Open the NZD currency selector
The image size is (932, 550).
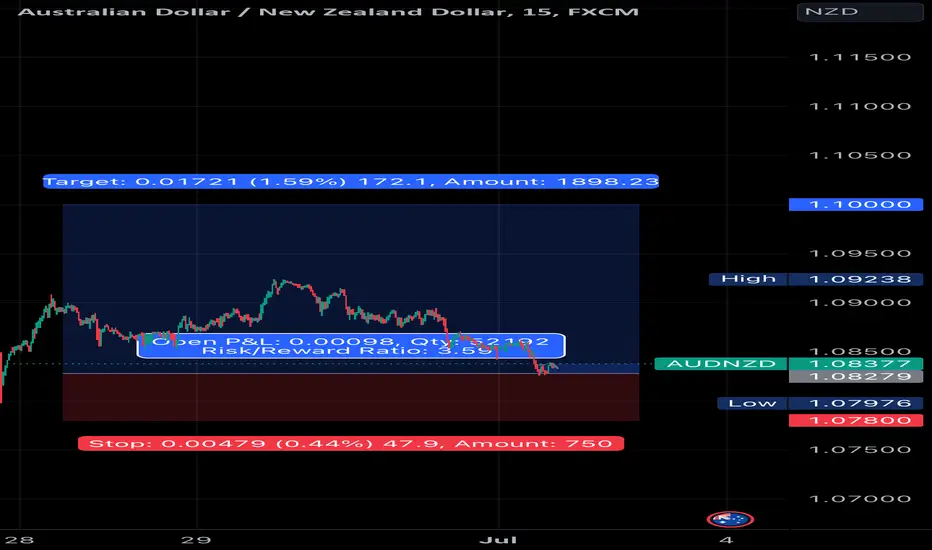tap(859, 12)
